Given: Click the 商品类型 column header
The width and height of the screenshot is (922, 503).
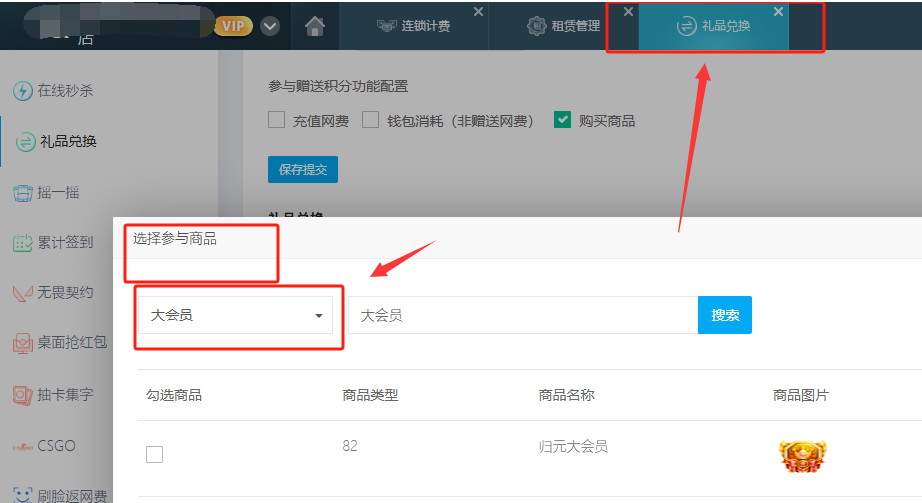Looking at the screenshot, I should pyautogui.click(x=370, y=395).
